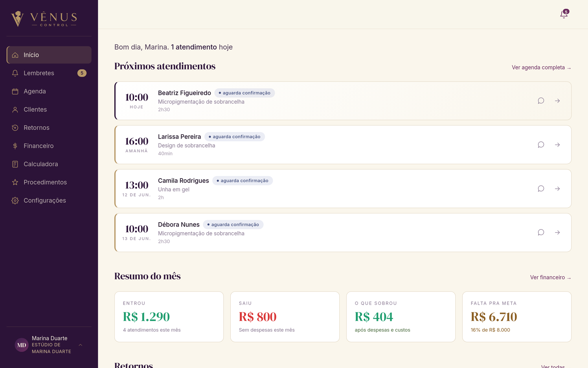Click the bell icon beside Lembretes
The image size is (588, 368).
coord(15,73)
